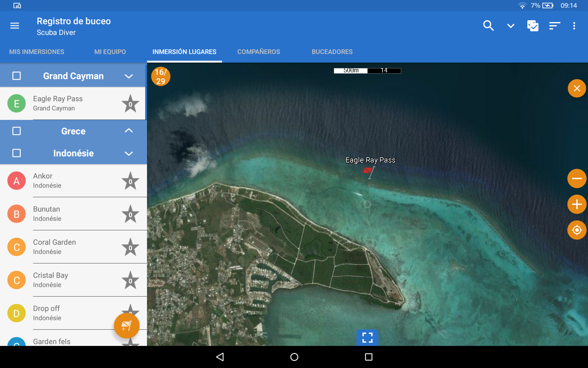
Task: Collapse the Grand Cayman group chevron
Action: pos(129,76)
